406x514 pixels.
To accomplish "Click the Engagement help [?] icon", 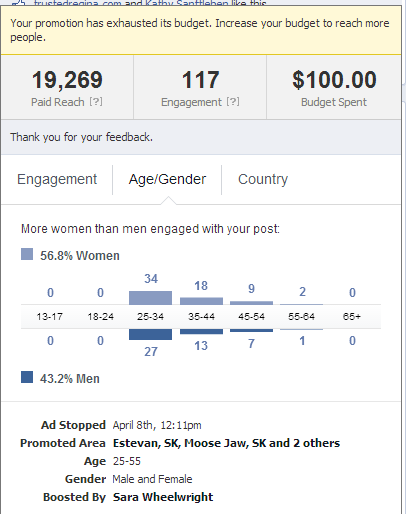I will pos(233,102).
